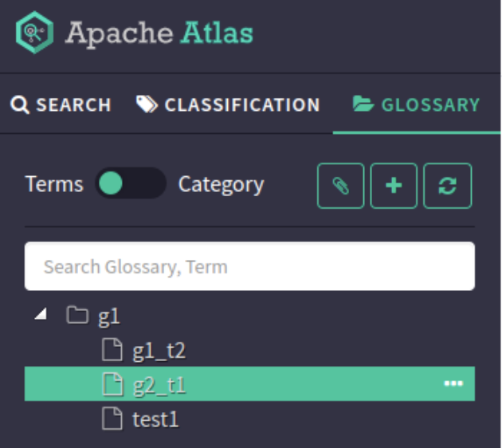Open the three-dots menu on g2_t1
The width and height of the screenshot is (502, 448).
click(453, 384)
